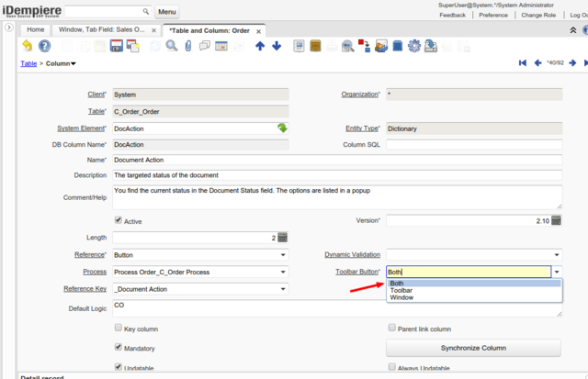Click the Process gear icon in toolbar
588x379 pixels.
tap(414, 46)
